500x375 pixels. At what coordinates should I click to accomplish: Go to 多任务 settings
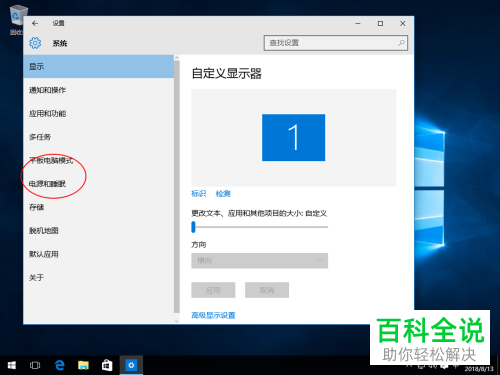[x=99, y=137]
